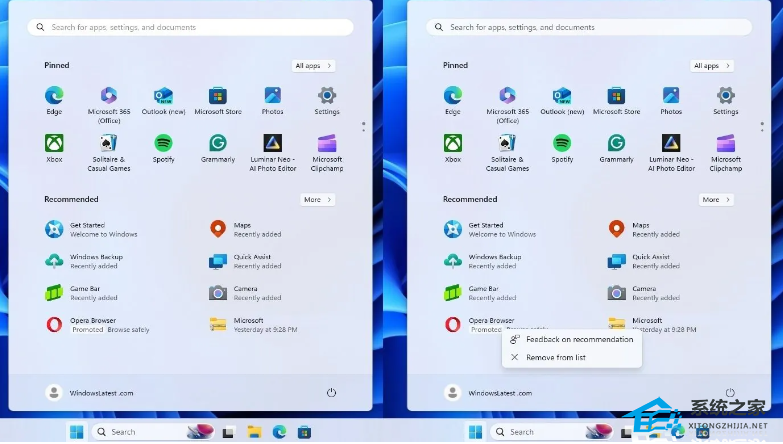Choose Remove from list in context menu
The image size is (783, 444).
572,357
